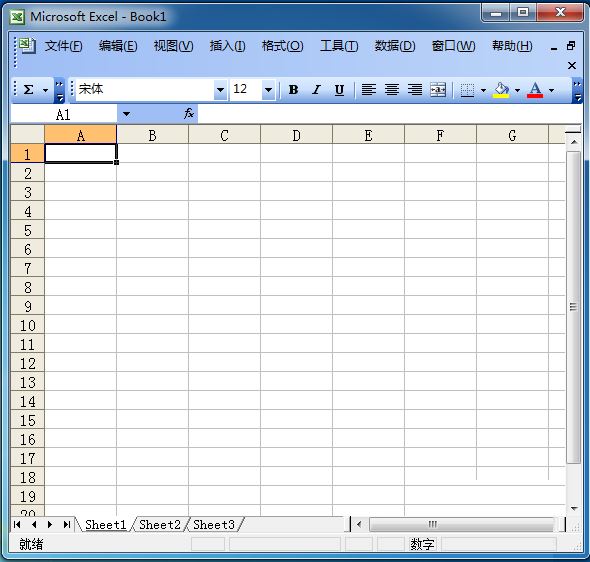Click the Name Box showing A1
The image size is (590, 562).
tap(63, 114)
